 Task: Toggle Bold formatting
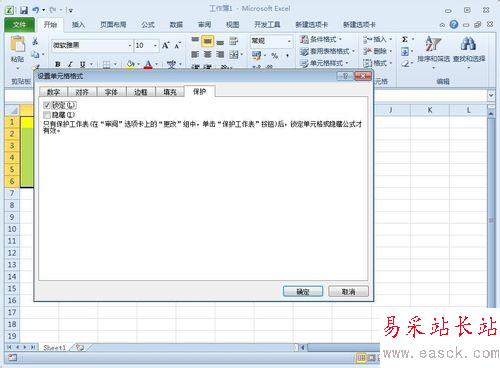click(x=58, y=64)
